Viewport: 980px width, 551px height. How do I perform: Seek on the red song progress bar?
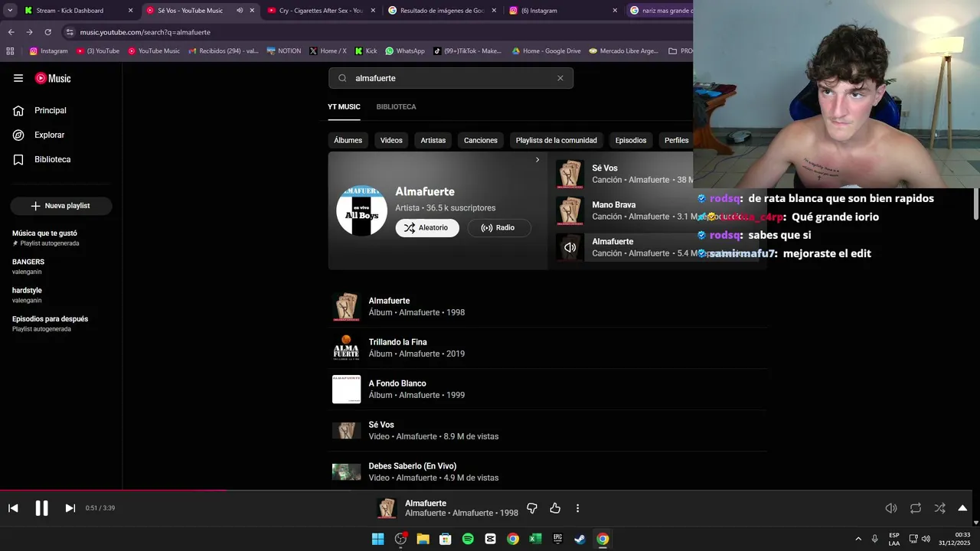point(113,491)
